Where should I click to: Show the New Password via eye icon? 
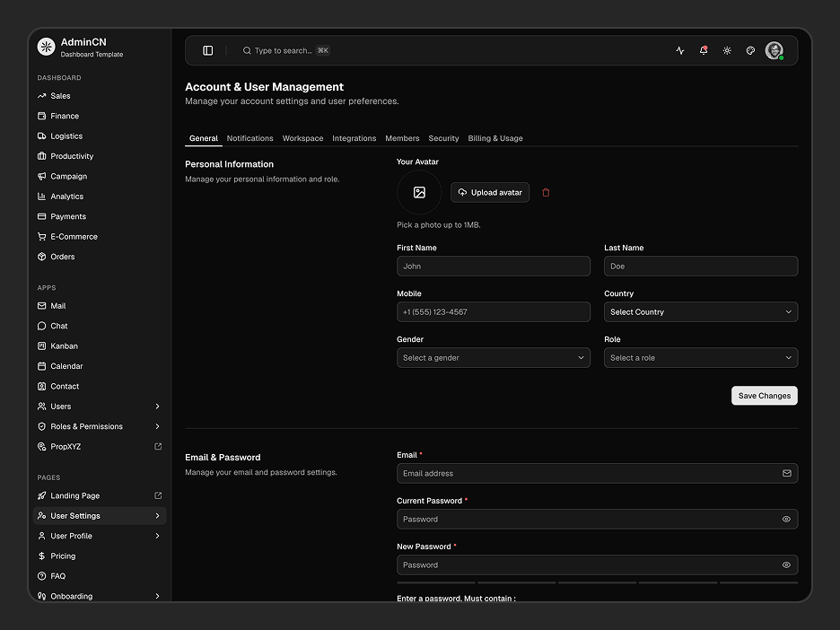[x=786, y=564]
